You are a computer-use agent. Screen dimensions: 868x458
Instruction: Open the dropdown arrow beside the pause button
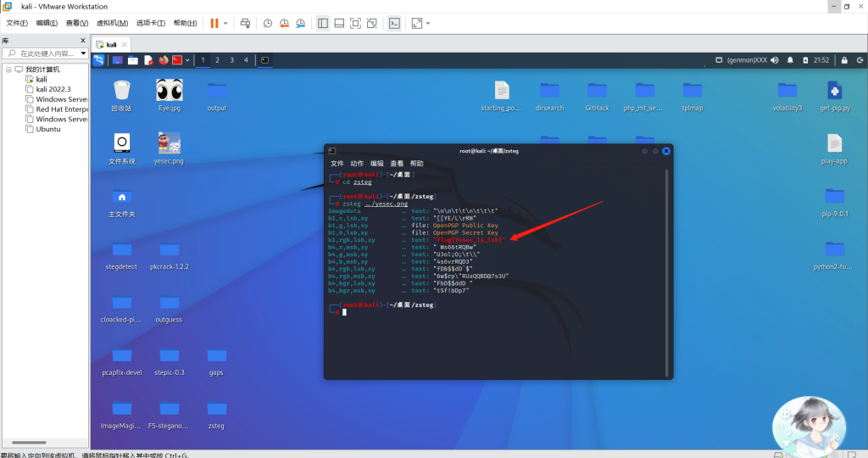[x=225, y=23]
